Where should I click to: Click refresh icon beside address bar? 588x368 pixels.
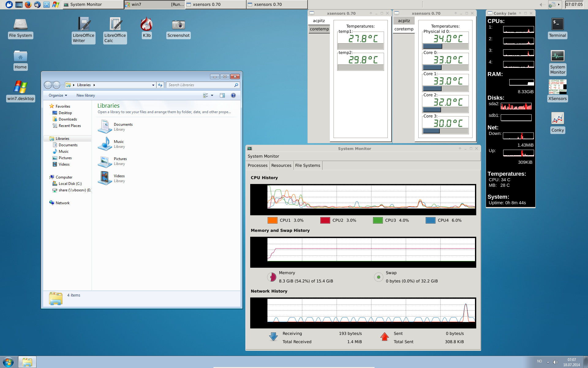[160, 85]
